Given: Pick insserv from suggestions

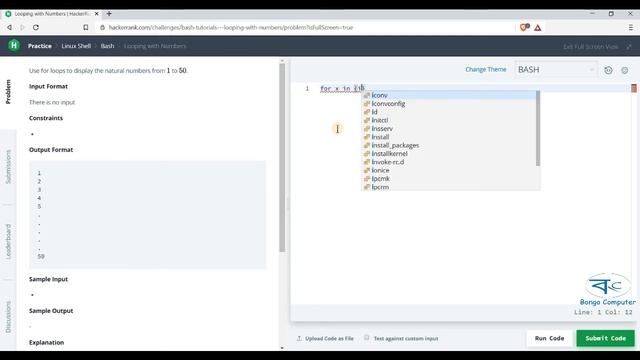Looking at the screenshot, I should pyautogui.click(x=450, y=129).
